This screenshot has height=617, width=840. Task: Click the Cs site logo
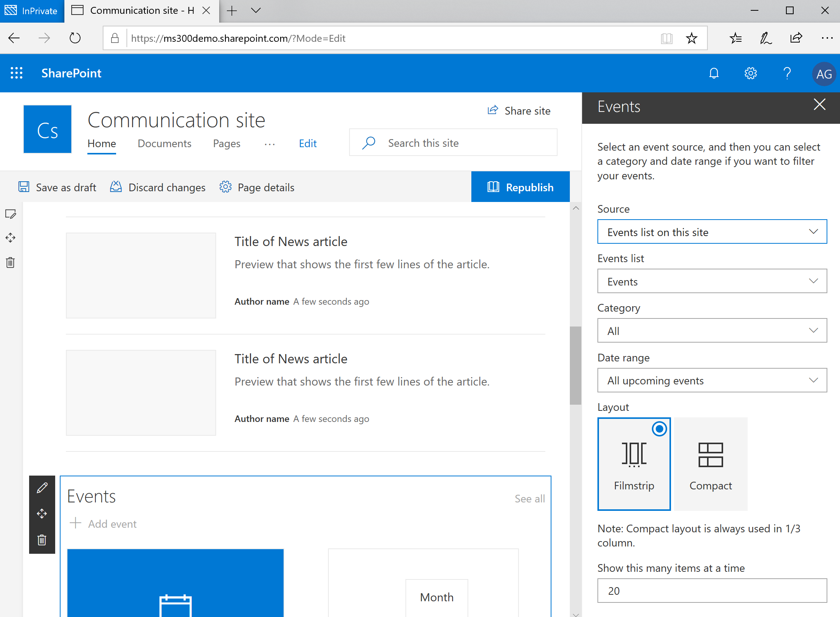tap(48, 129)
